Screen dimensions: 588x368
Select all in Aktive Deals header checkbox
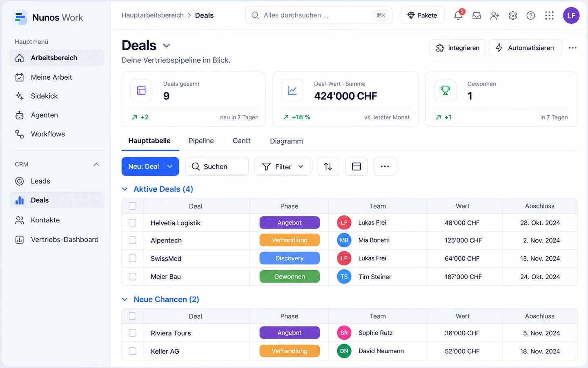(x=132, y=206)
